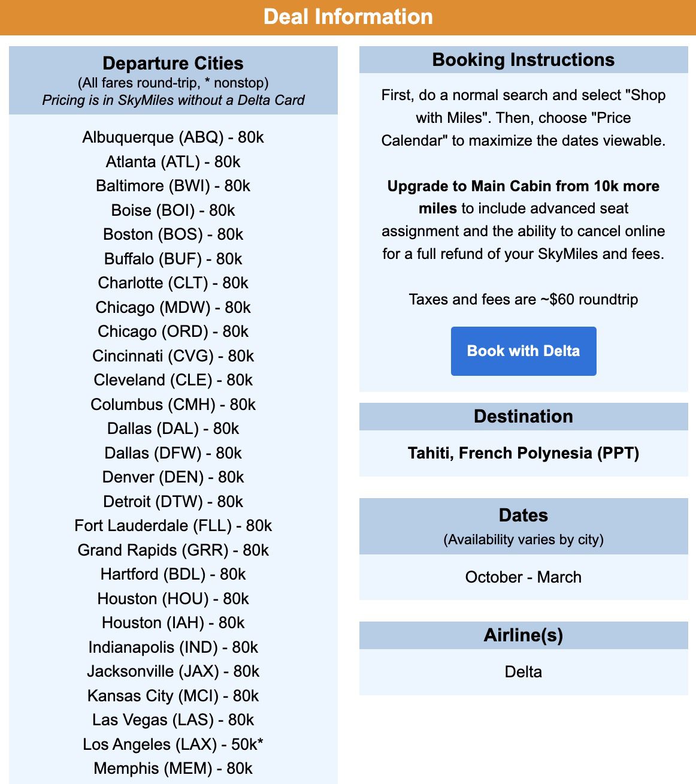Click the Detroit (DTW) city entry
The height and width of the screenshot is (784, 696).
click(172, 501)
